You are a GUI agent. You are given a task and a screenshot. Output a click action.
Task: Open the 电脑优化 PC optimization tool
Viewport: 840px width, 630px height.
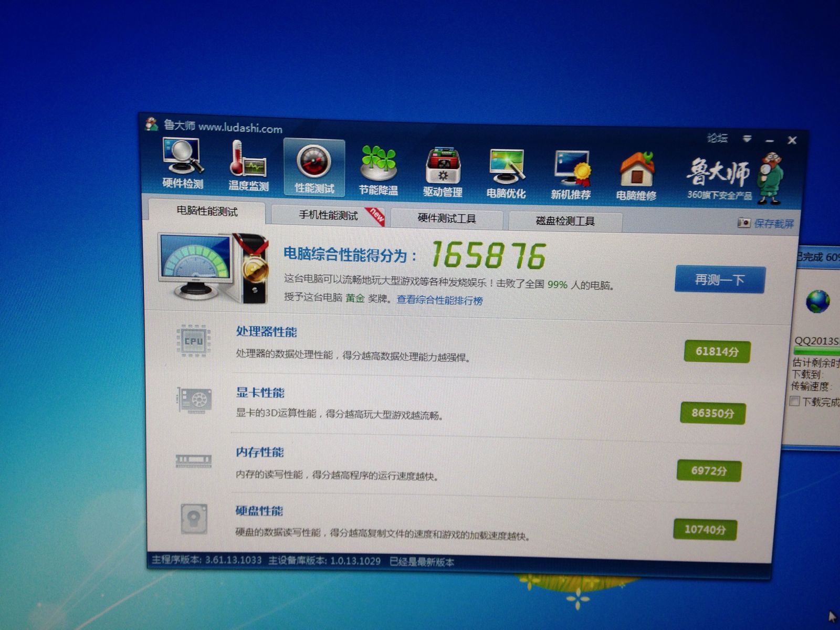tap(506, 175)
